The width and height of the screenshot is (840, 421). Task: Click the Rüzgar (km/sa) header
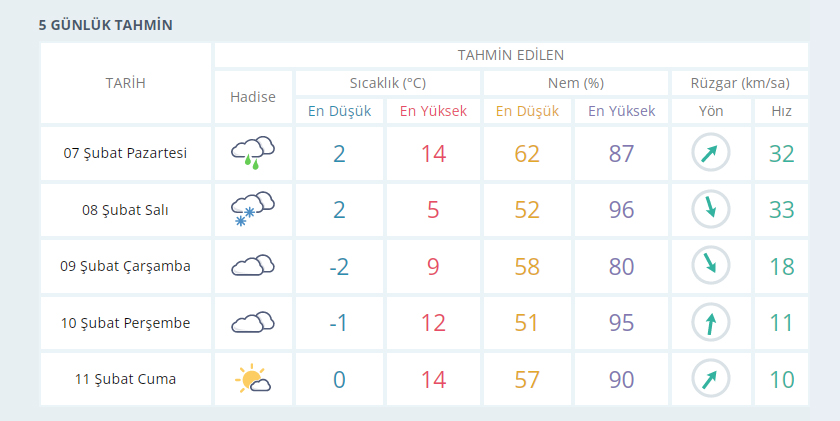740,83
